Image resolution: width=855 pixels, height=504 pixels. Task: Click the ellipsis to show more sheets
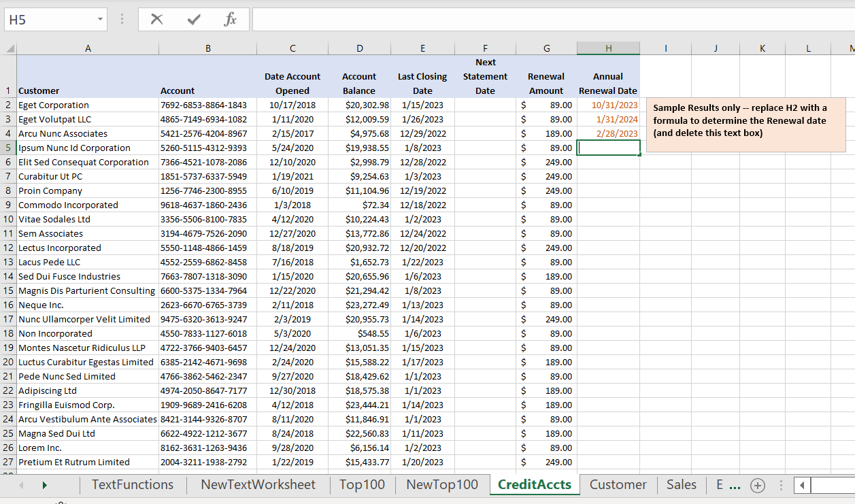coord(735,485)
